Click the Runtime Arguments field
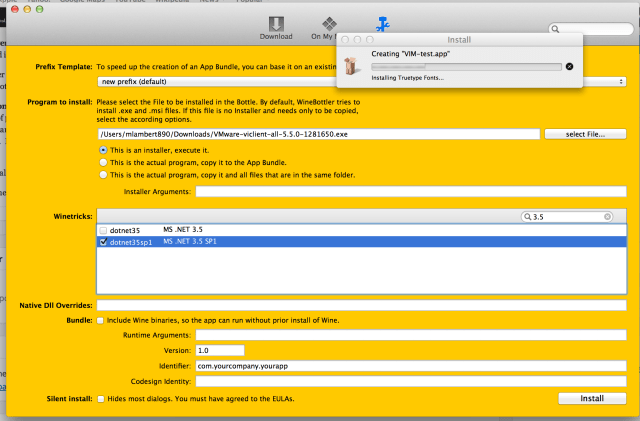 coord(411,335)
